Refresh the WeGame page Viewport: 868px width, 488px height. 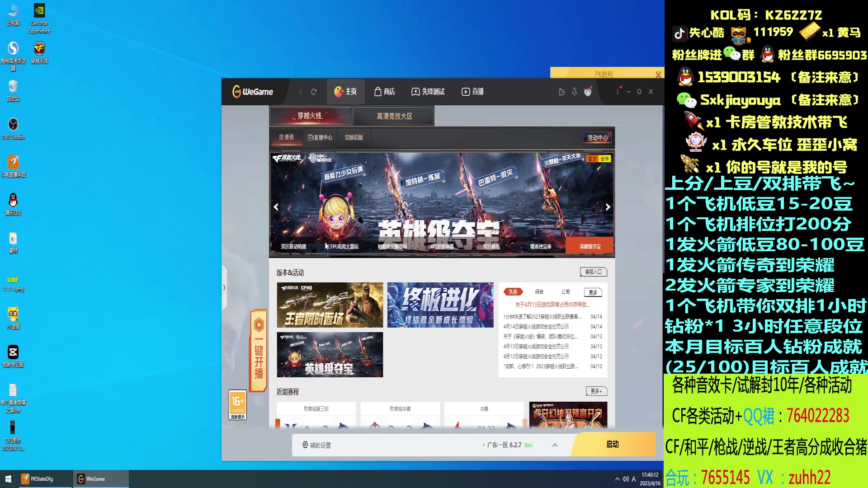(x=314, y=92)
